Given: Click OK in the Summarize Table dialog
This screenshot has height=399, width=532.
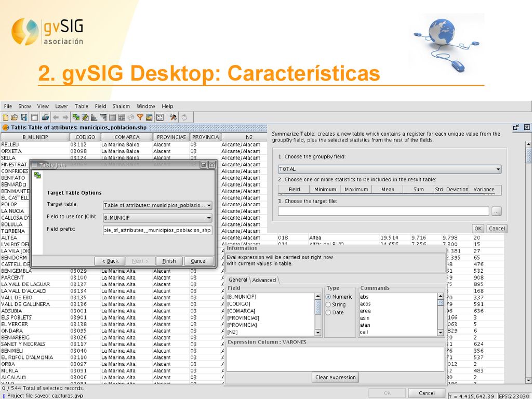Looking at the screenshot, I should click(478, 229).
